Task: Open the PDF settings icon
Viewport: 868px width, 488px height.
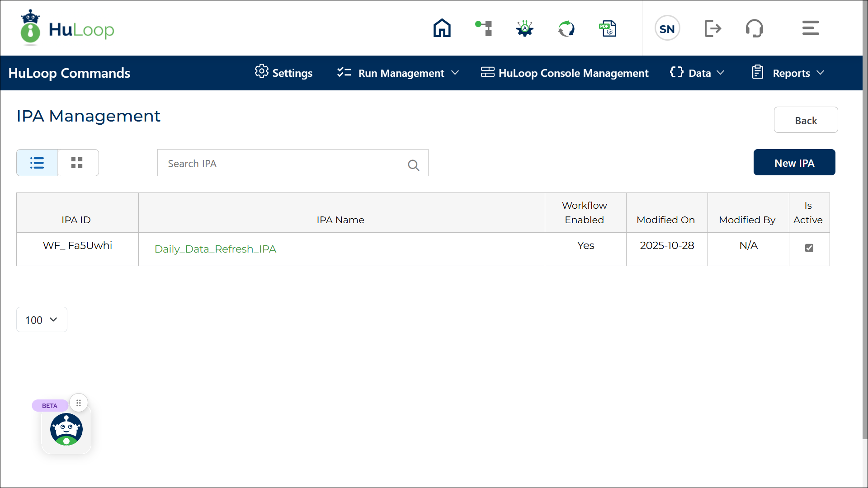Action: [608, 28]
